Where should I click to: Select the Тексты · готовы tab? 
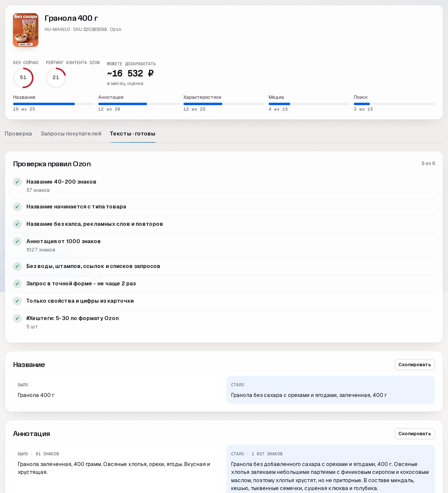pos(133,134)
